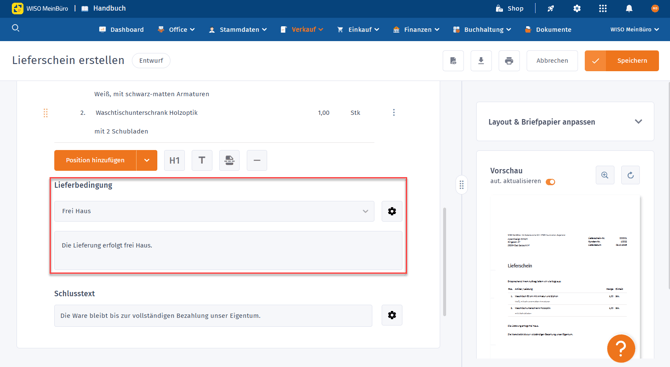This screenshot has width=670, height=367.
Task: Click Speichern button
Action: (622, 61)
